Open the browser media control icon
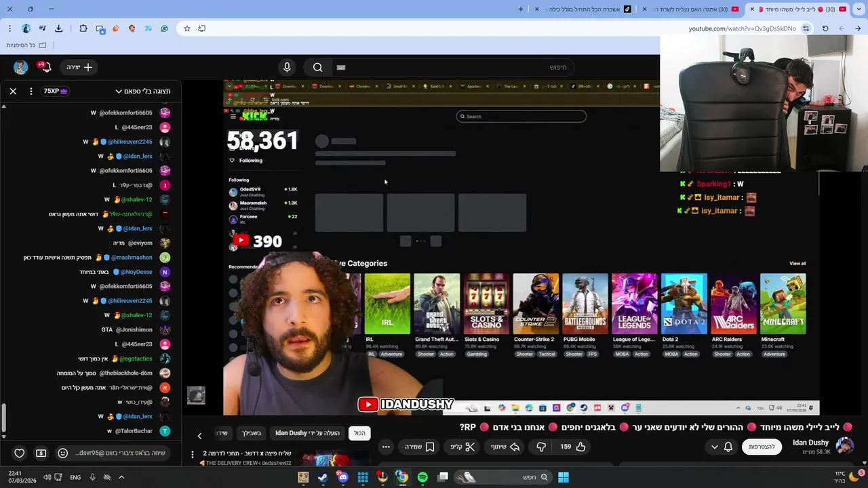The image size is (868, 488). click(42, 28)
